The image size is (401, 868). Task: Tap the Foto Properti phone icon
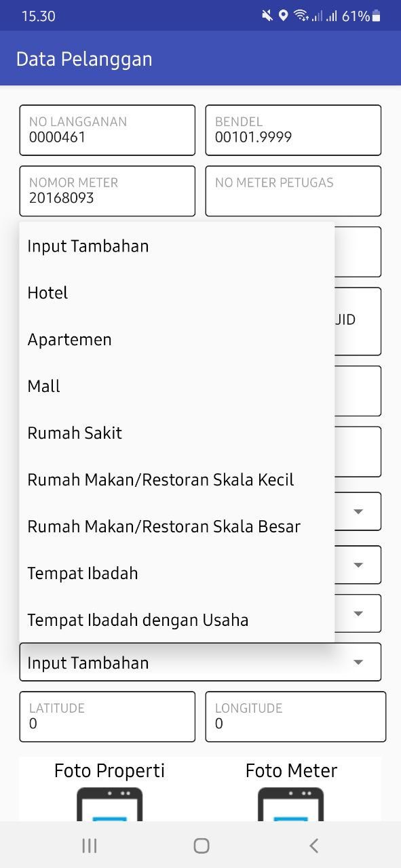(x=109, y=804)
